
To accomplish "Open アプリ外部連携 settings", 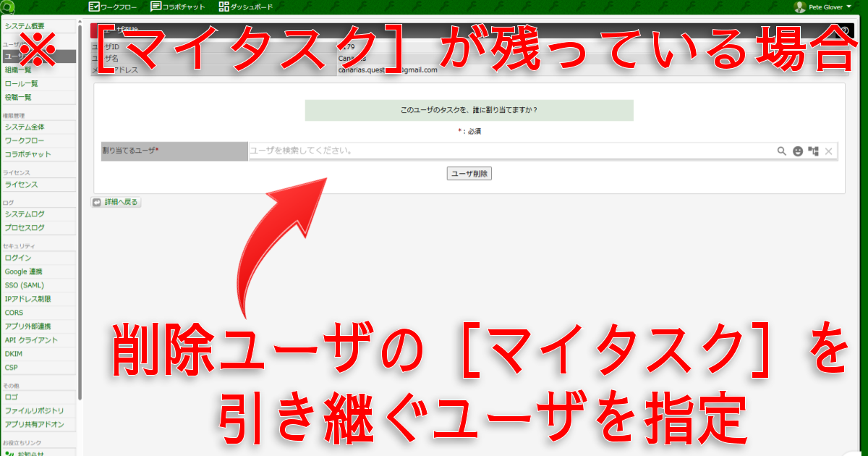I will pyautogui.click(x=38, y=326).
